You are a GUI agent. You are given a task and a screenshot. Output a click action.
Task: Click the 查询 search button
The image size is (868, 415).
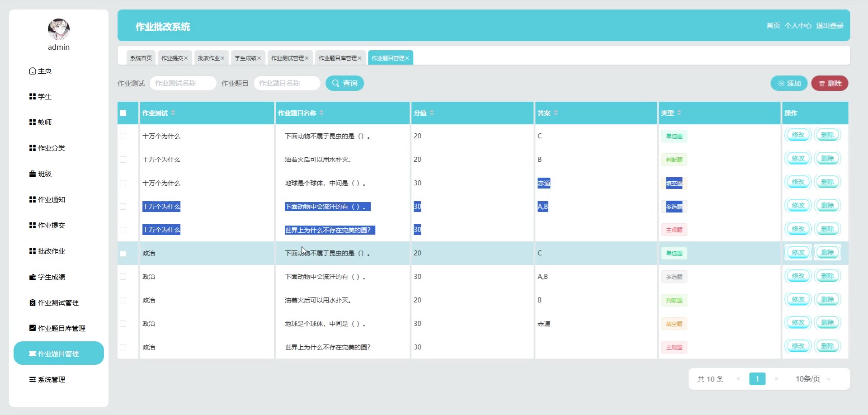345,83
